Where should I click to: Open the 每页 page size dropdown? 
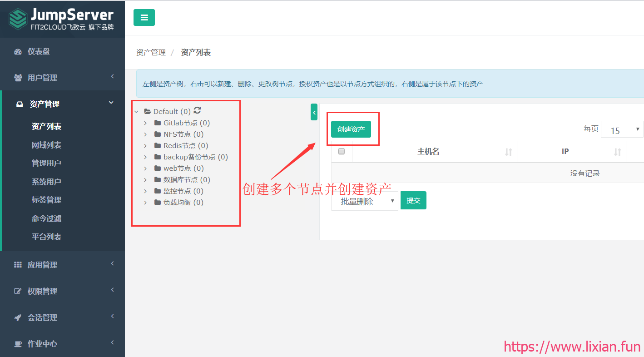click(x=622, y=129)
